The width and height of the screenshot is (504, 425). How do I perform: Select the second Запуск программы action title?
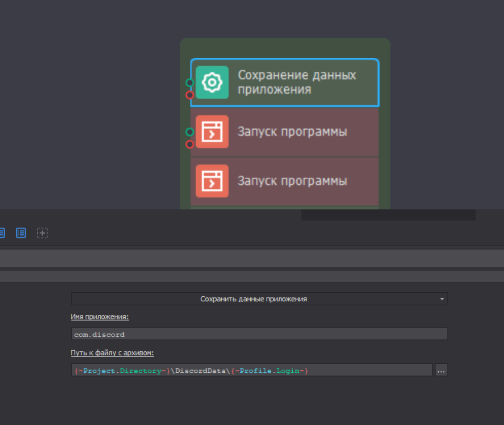click(292, 181)
